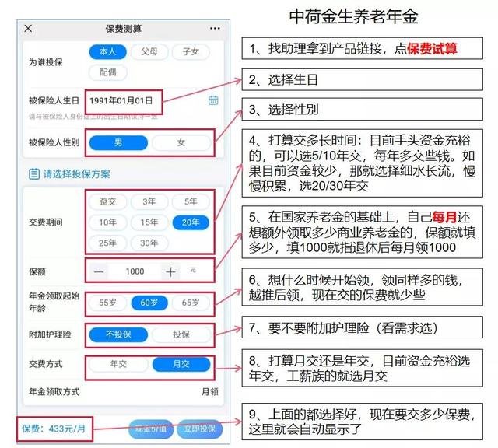Click the 被保险人生日 label
This screenshot has width=498, height=448.
pos(54,100)
